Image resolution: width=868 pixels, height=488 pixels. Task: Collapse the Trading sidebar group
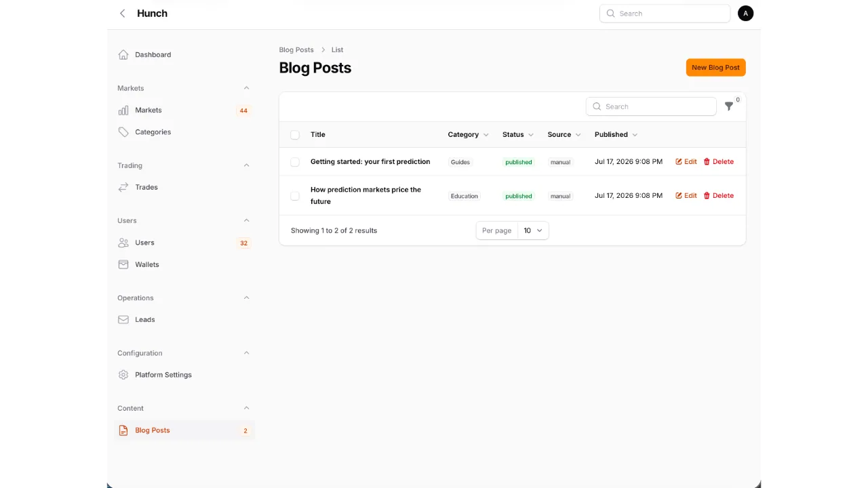click(246, 165)
